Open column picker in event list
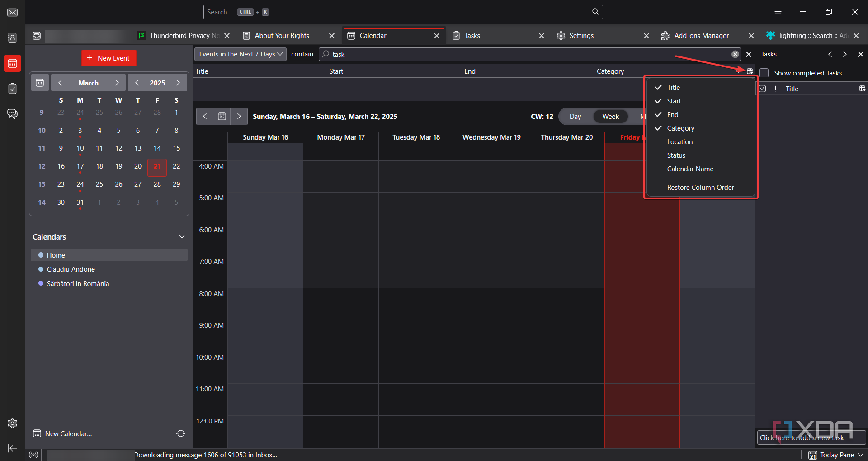 (x=750, y=71)
